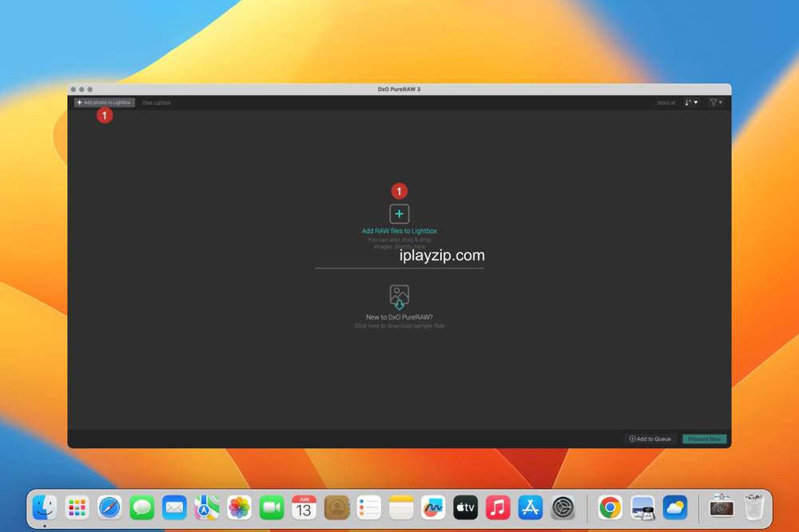
Task: Click here to download sample files
Action: 399,326
